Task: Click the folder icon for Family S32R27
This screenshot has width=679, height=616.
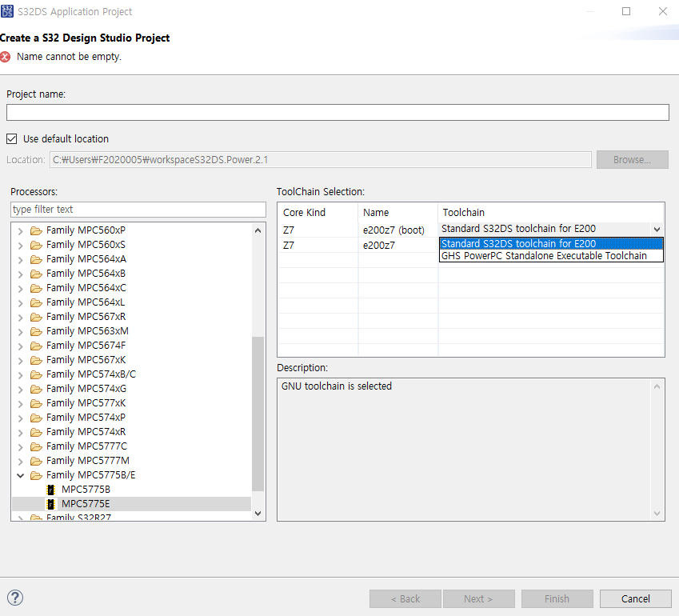Action: 37,518
